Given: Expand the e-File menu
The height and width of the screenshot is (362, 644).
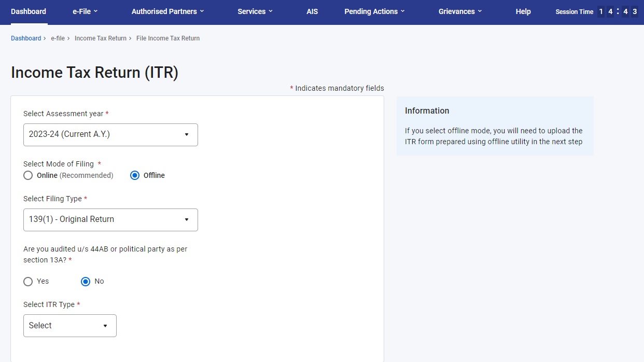Looking at the screenshot, I should tap(85, 11).
